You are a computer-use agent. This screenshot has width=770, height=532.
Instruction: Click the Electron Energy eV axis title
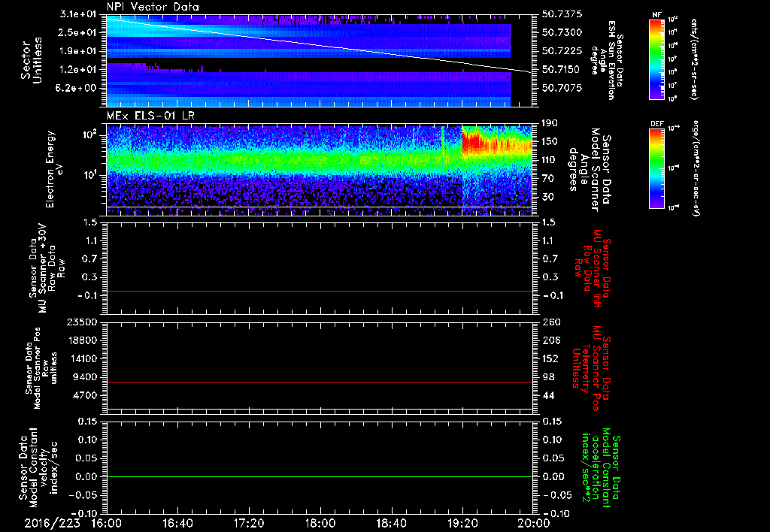[56, 169]
